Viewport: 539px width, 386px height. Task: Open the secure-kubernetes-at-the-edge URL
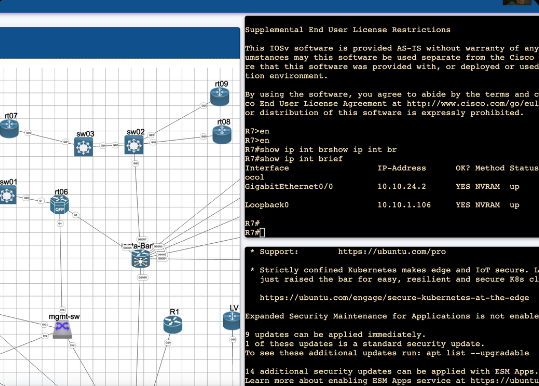[x=394, y=298]
